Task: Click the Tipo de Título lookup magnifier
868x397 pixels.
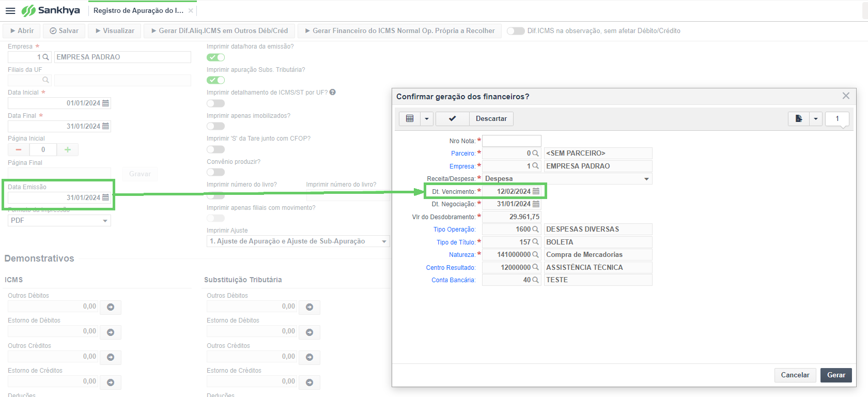Action: pyautogui.click(x=535, y=242)
